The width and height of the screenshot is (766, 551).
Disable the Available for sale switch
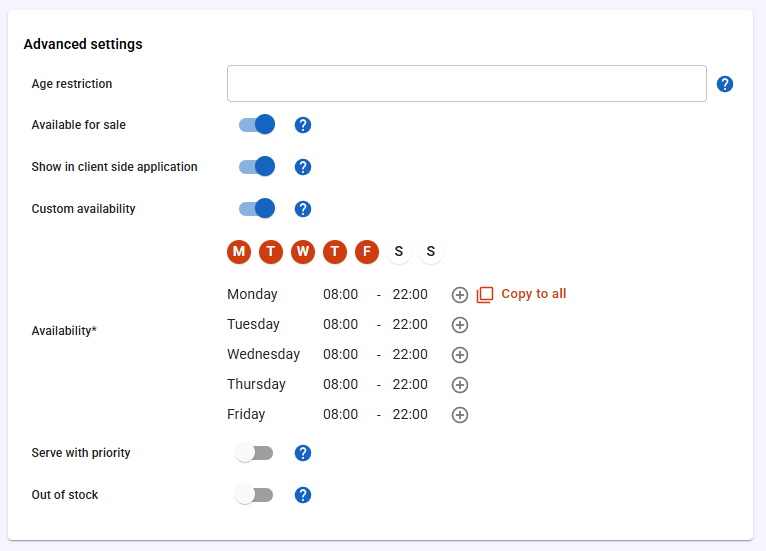click(257, 125)
